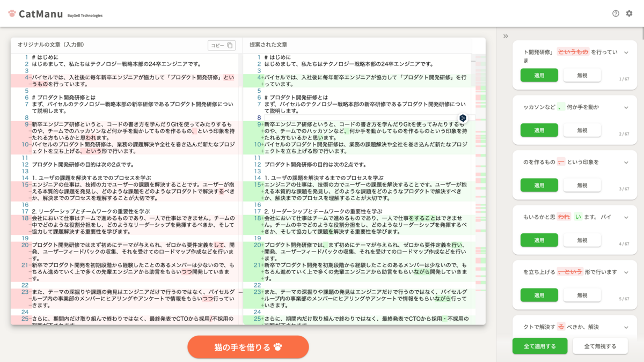Expand the のを作るもの suggestion card chevron

click(x=626, y=162)
